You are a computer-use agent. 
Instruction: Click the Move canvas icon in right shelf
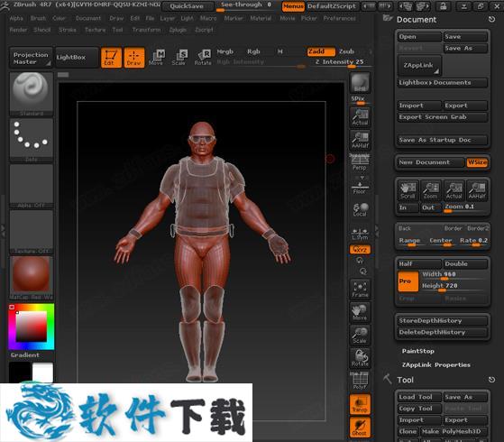pyautogui.click(x=360, y=312)
